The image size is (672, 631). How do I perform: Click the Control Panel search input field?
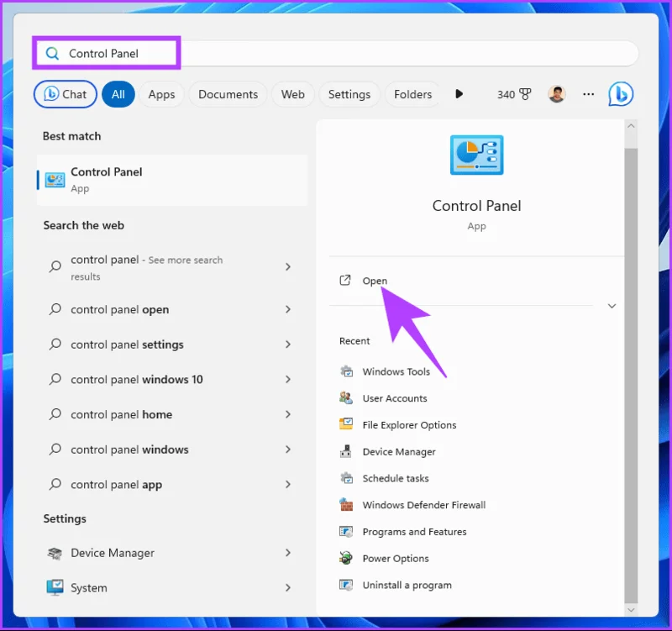pyautogui.click(x=336, y=53)
